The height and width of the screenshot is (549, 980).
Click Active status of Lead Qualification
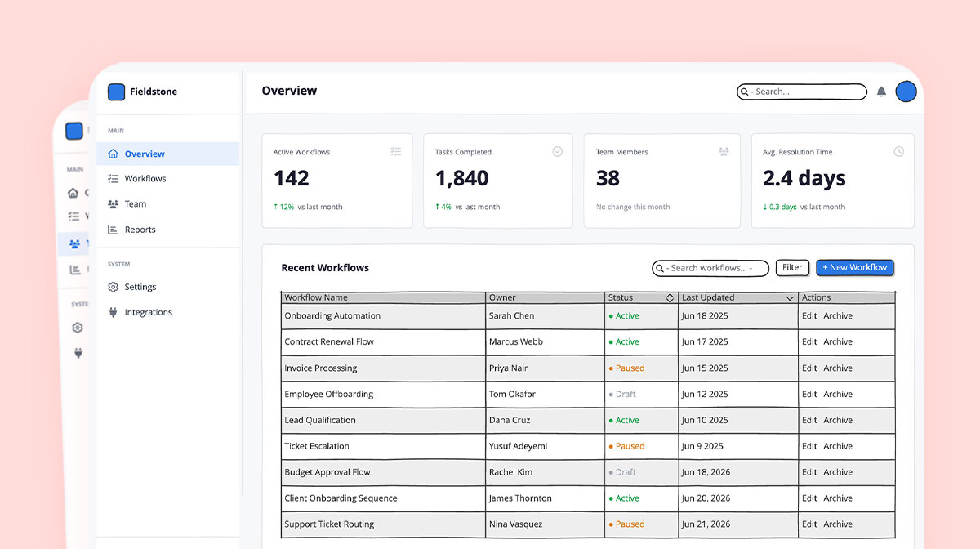point(624,420)
